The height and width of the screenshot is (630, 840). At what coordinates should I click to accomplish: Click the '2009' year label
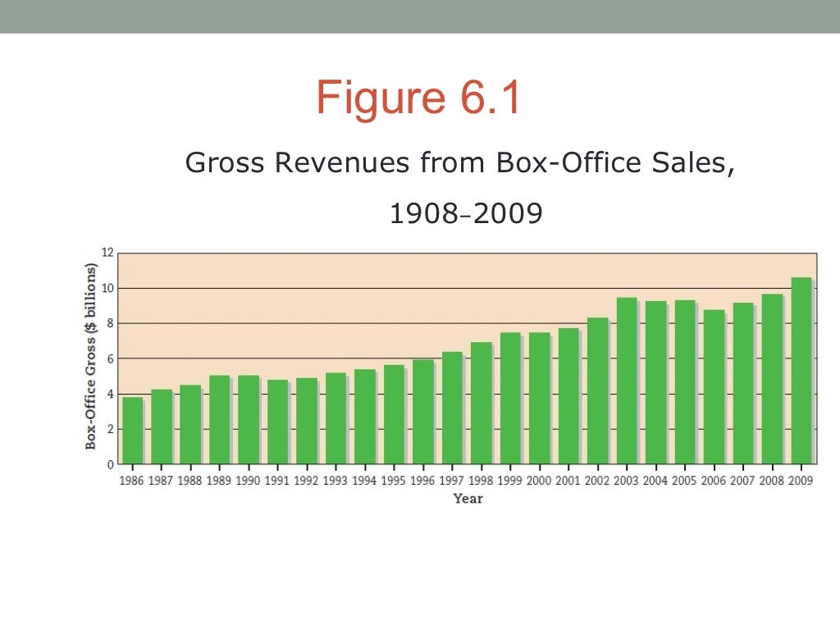801,481
